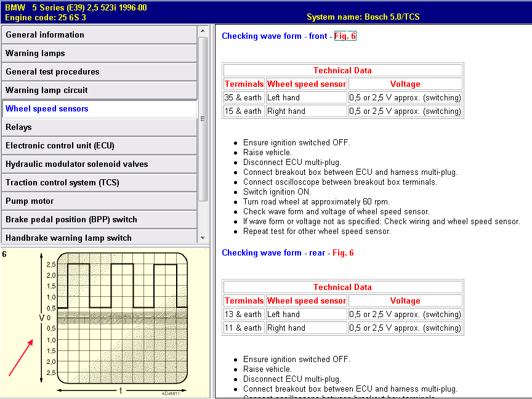Click the 'Switch ignition ON.' step
Screen dimensions: 532x399
coord(277,192)
